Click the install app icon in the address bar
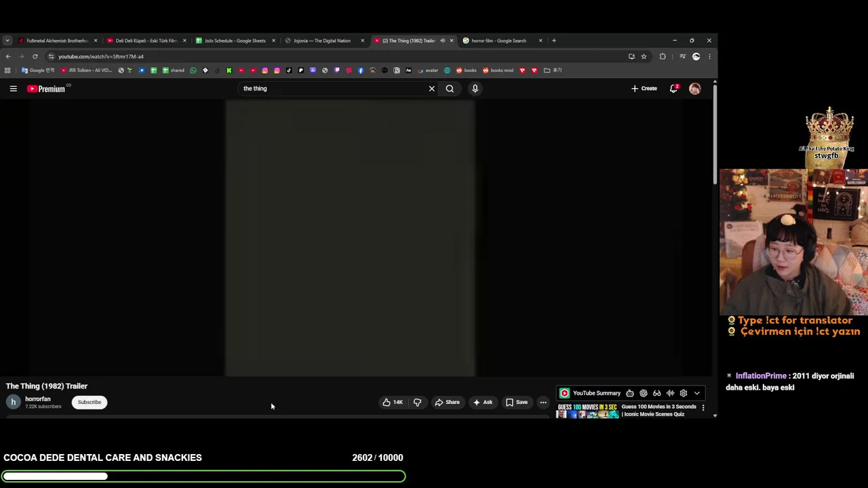Viewport: 868px width, 488px height. [631, 57]
